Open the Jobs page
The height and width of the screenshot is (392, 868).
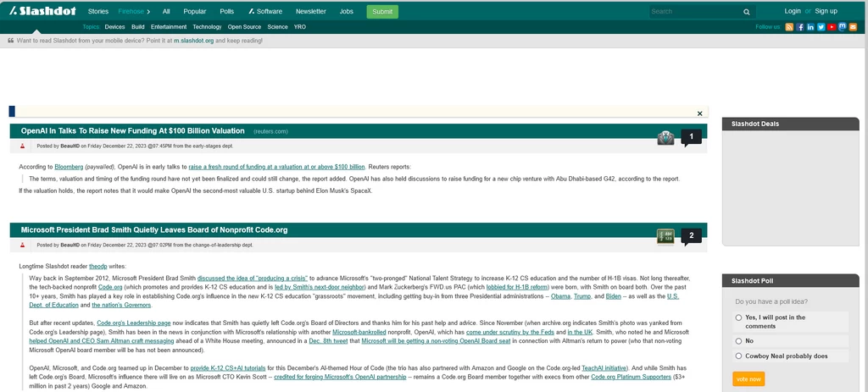click(x=346, y=11)
